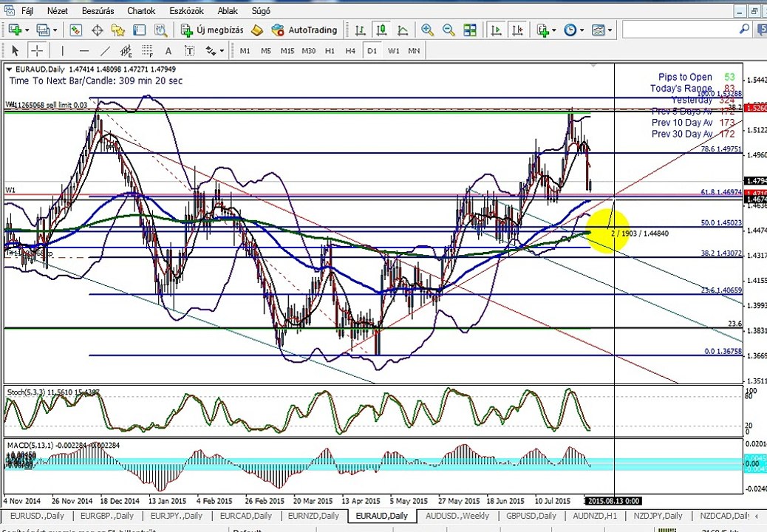Screen dimensions: 767x532
Task: Open the Eszközök menu
Action: click(186, 10)
